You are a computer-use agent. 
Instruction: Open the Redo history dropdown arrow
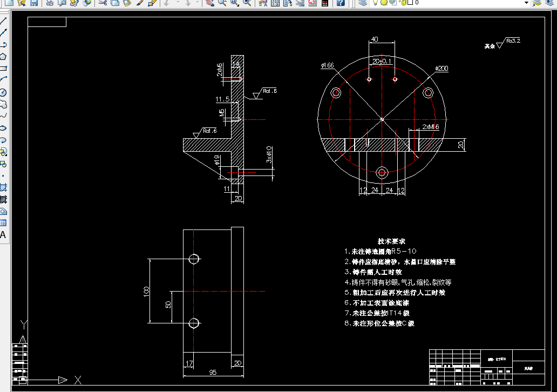click(x=198, y=3)
